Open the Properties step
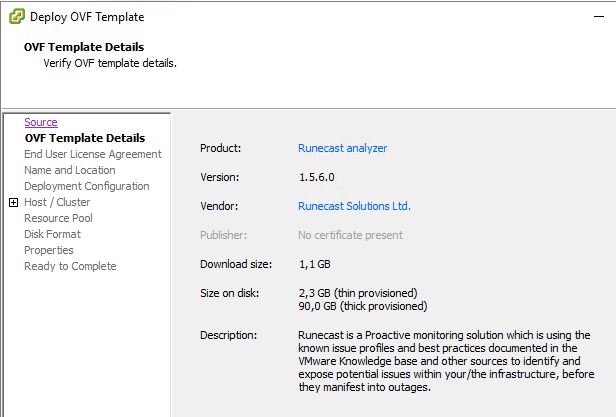 click(49, 250)
